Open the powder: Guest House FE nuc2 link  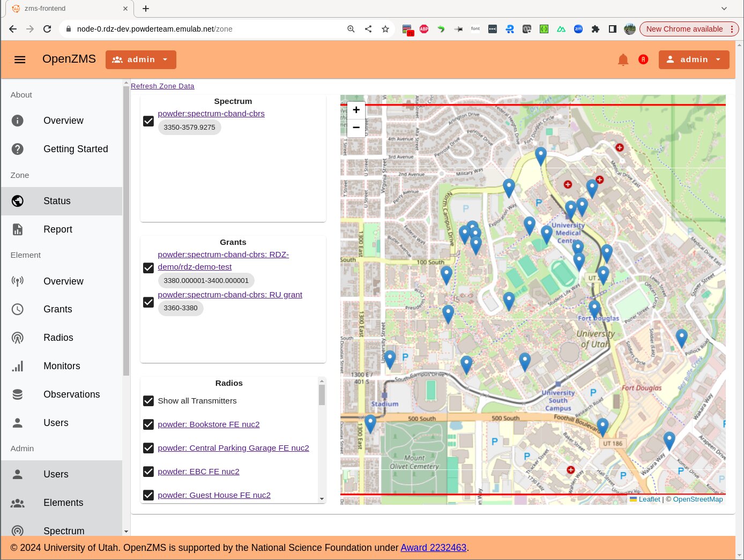tap(214, 495)
